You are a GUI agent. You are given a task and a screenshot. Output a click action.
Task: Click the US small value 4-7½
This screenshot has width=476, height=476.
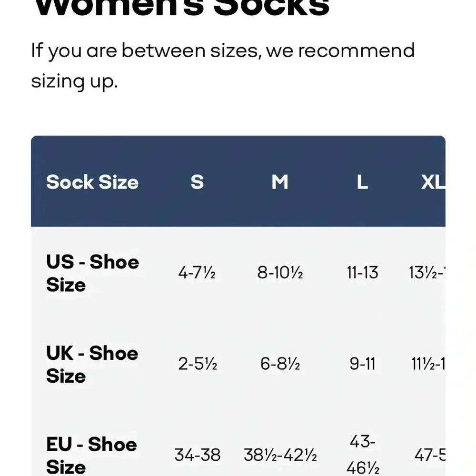tap(197, 272)
